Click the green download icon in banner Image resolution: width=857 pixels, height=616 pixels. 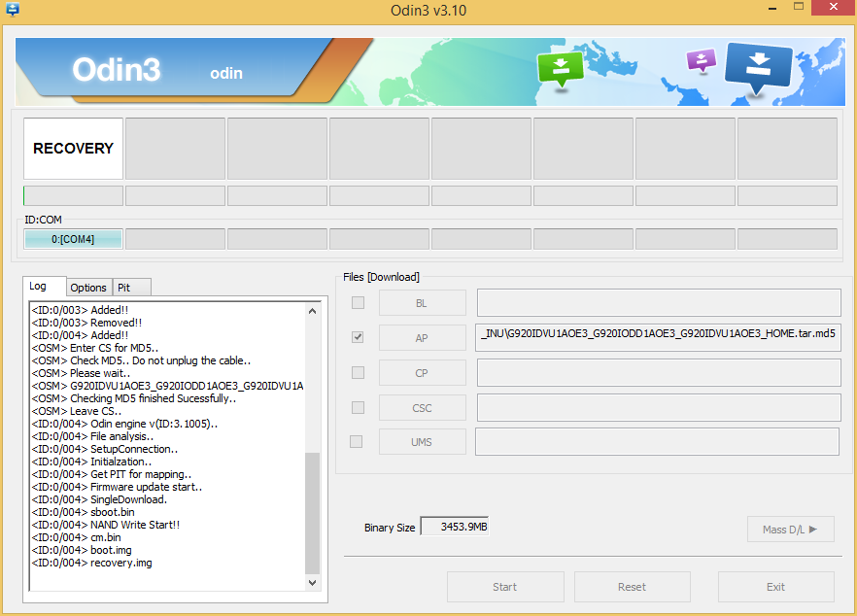pos(560,68)
